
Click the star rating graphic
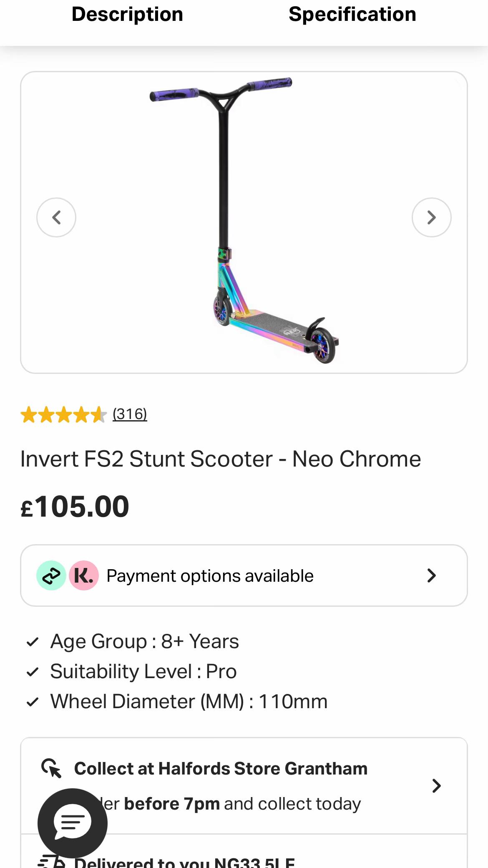(x=64, y=414)
